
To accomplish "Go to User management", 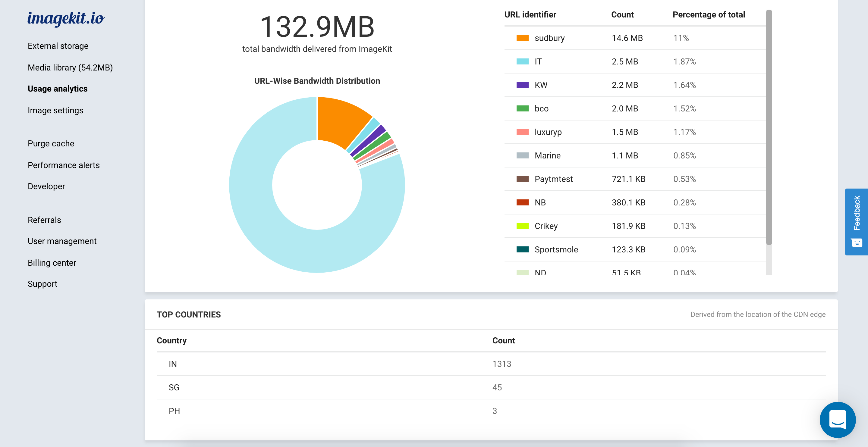I will tap(62, 241).
